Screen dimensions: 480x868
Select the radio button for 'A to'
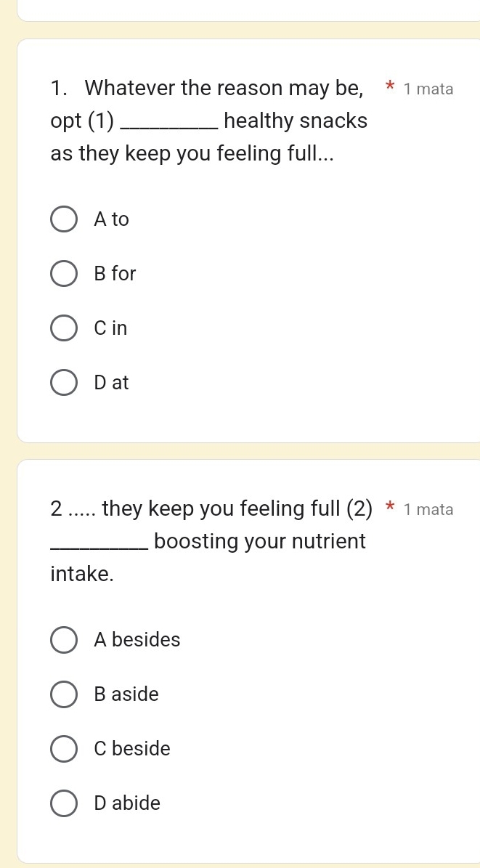click(x=64, y=219)
